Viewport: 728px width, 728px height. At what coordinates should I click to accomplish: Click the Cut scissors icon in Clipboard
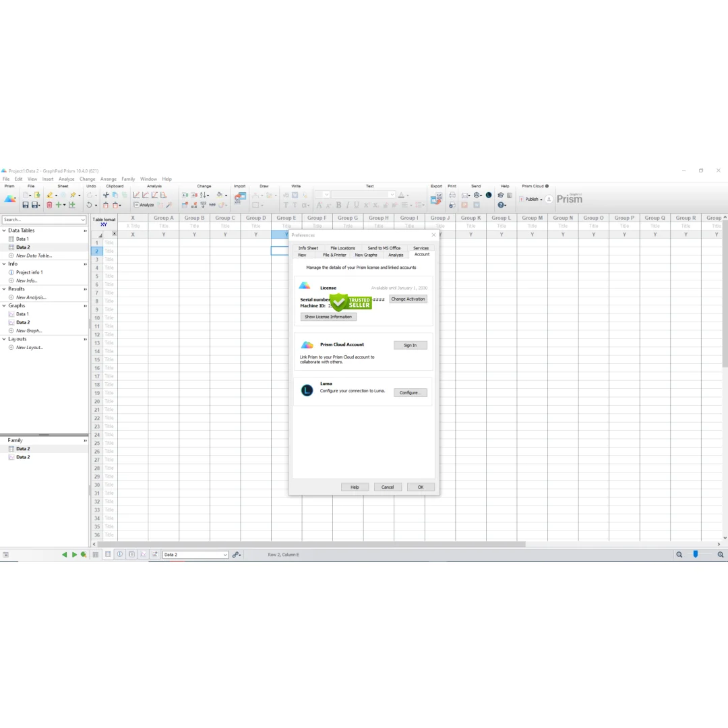[106, 195]
